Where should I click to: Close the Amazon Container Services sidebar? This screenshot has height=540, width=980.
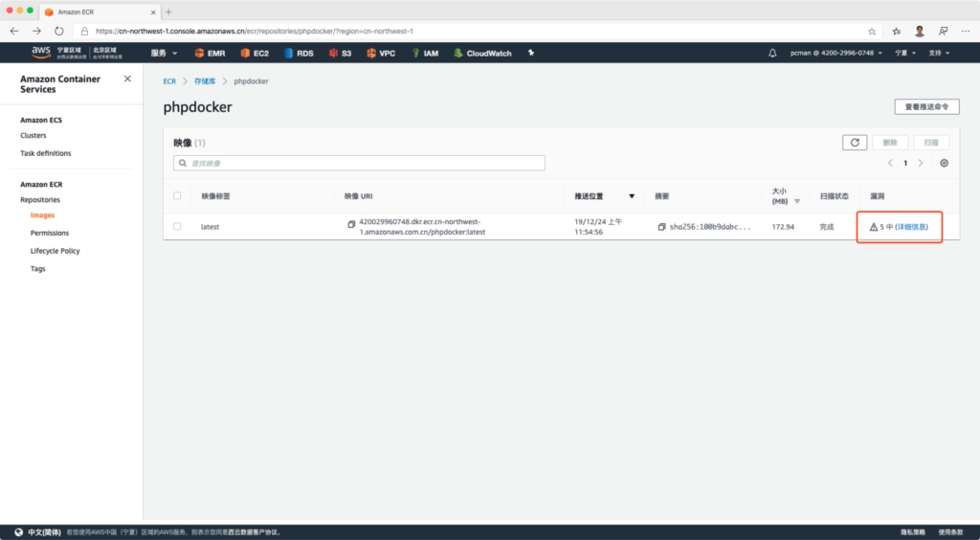(127, 79)
